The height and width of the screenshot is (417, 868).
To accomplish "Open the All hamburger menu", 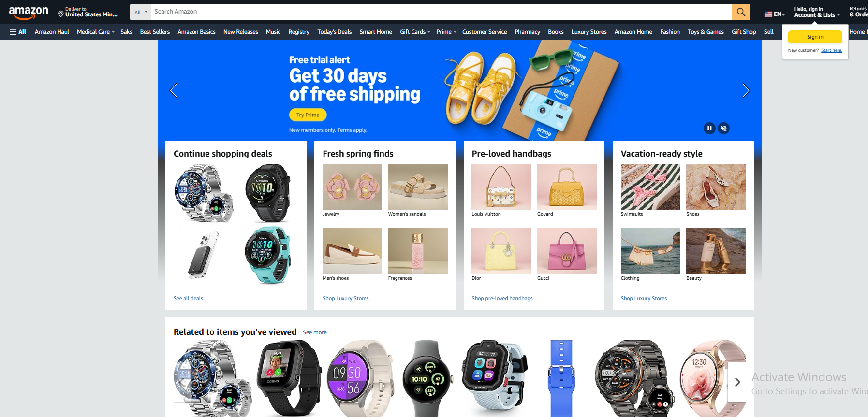I will (18, 32).
